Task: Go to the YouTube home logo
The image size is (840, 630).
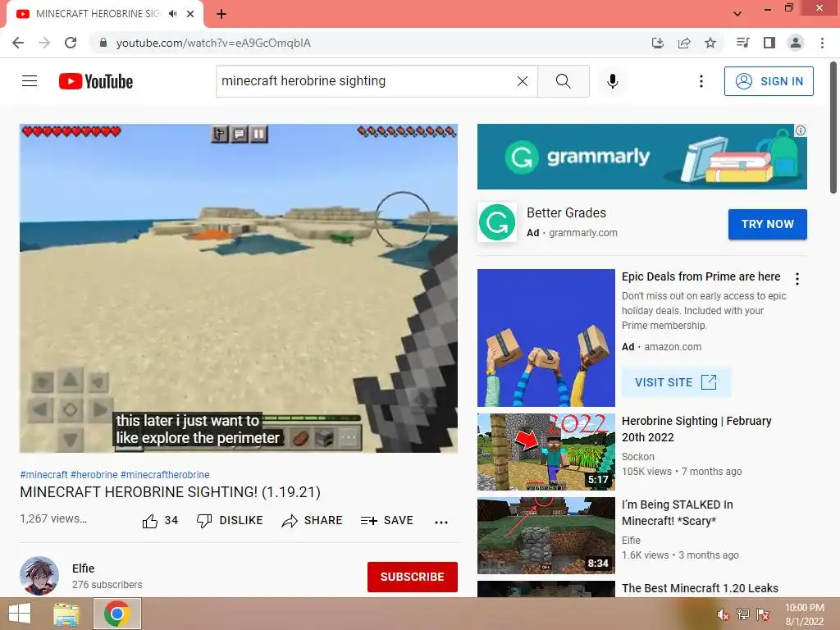Action: pos(96,81)
